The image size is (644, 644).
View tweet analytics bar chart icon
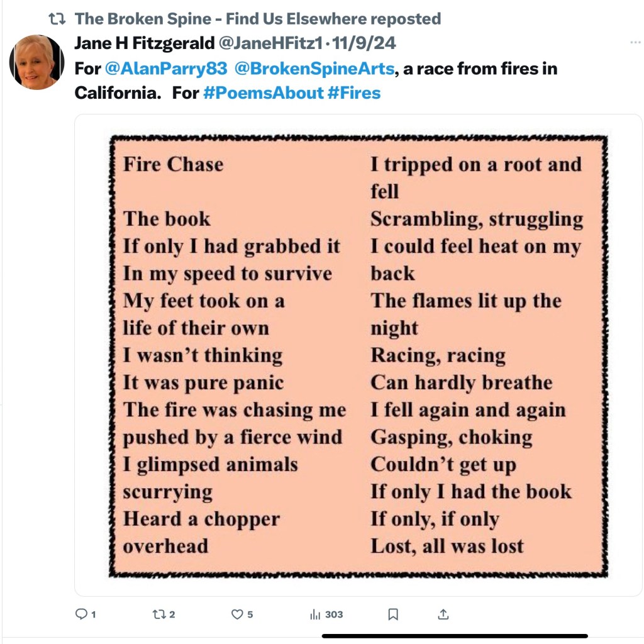pos(316,614)
